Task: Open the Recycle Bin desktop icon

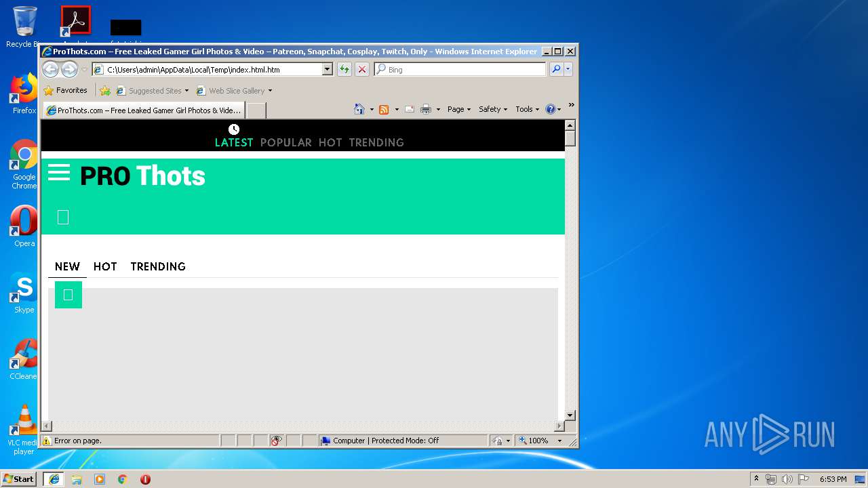Action: [24, 27]
